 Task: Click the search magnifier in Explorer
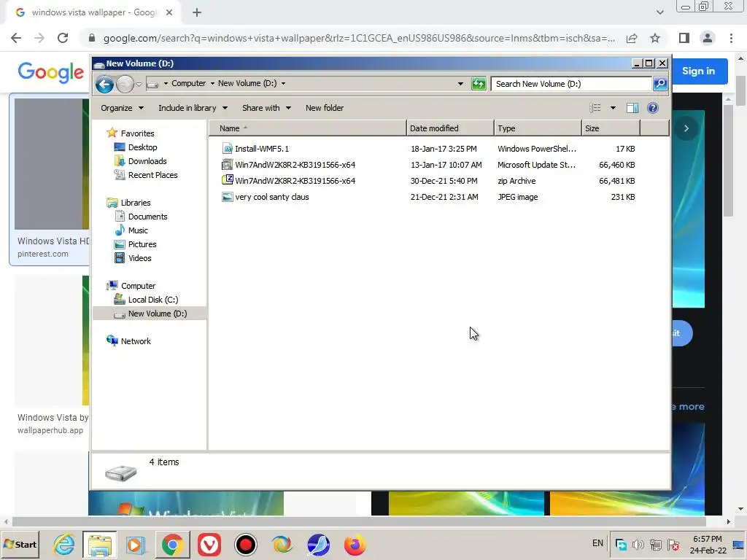coord(659,84)
